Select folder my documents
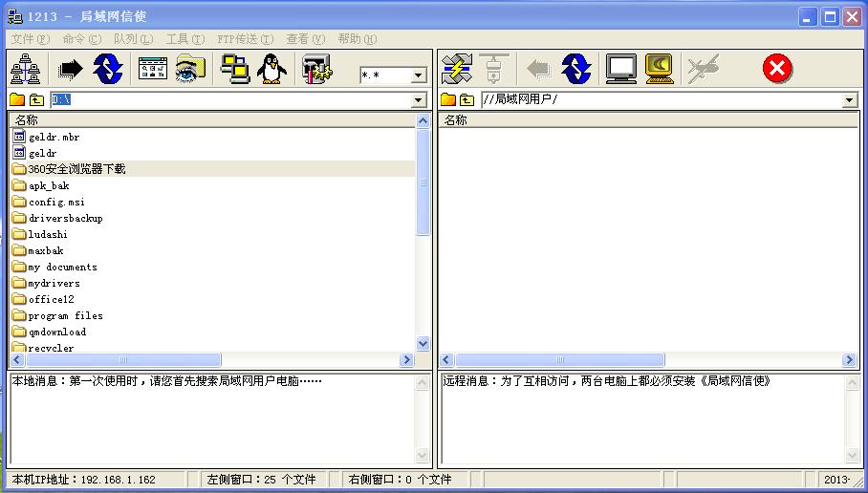Screen dimensions: 868x493 [62, 267]
